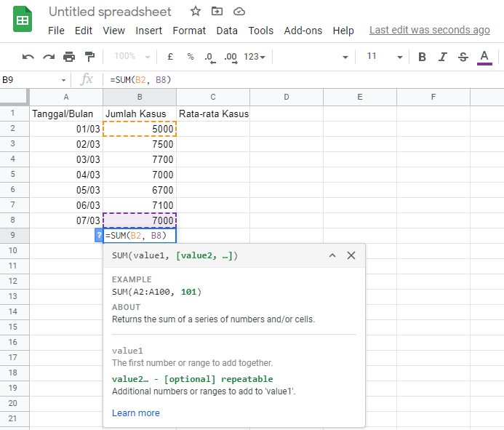Open the Format menu
The image size is (504, 430).
click(189, 31)
